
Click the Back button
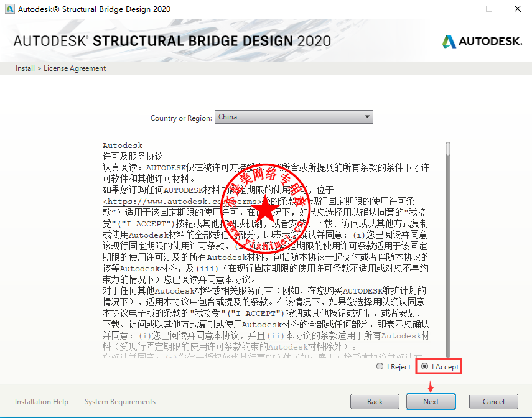[375, 402]
